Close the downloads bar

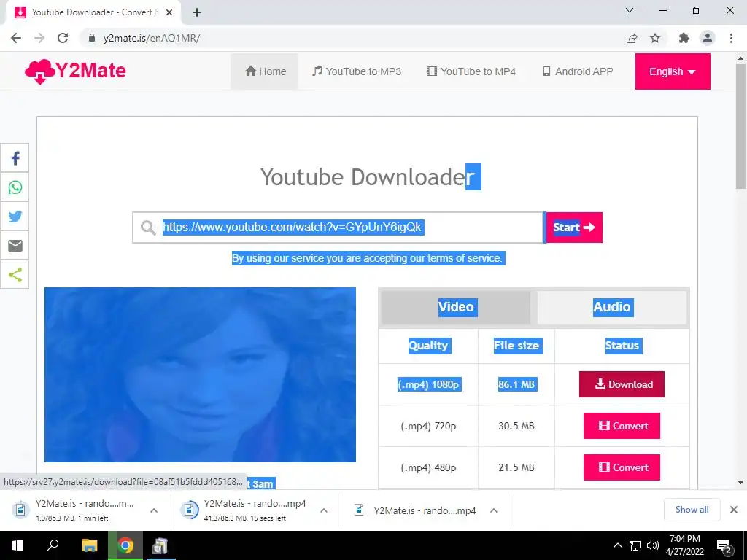734,510
